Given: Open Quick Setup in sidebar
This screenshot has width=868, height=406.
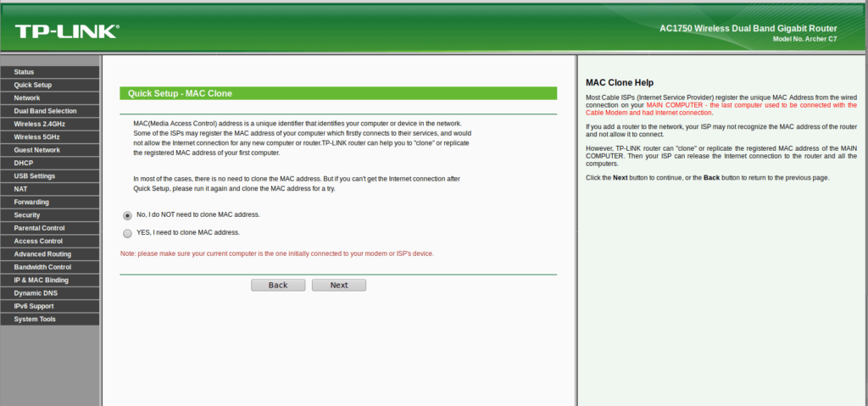Looking at the screenshot, I should [x=50, y=86].
